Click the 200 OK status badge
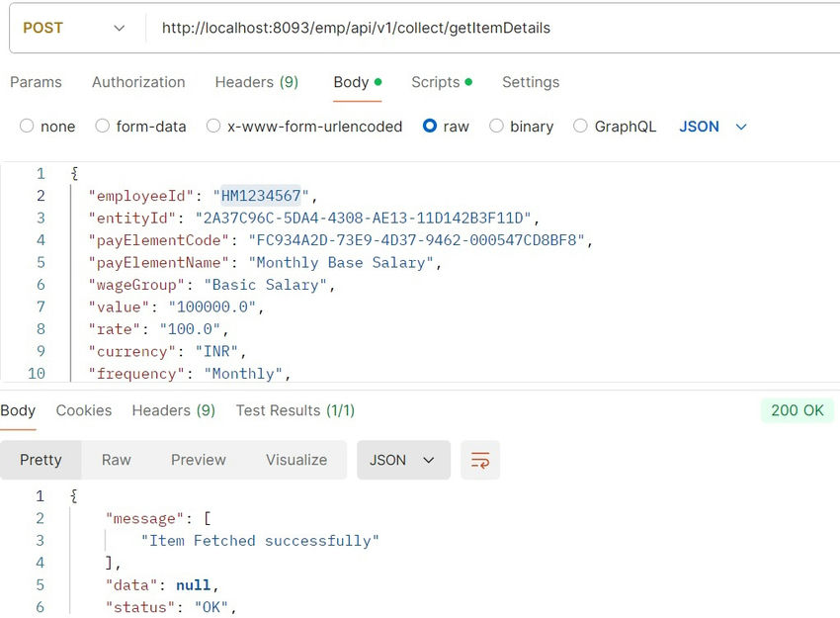 point(797,410)
